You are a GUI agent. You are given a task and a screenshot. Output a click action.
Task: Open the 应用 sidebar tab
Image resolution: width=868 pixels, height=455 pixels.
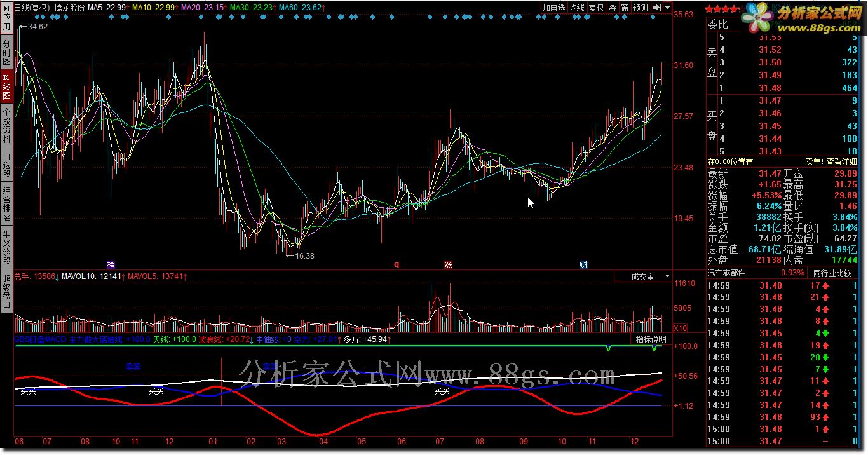point(6,23)
